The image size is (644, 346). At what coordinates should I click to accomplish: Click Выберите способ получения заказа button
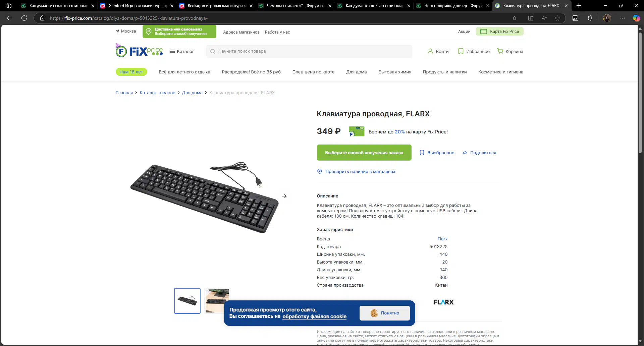pyautogui.click(x=364, y=153)
